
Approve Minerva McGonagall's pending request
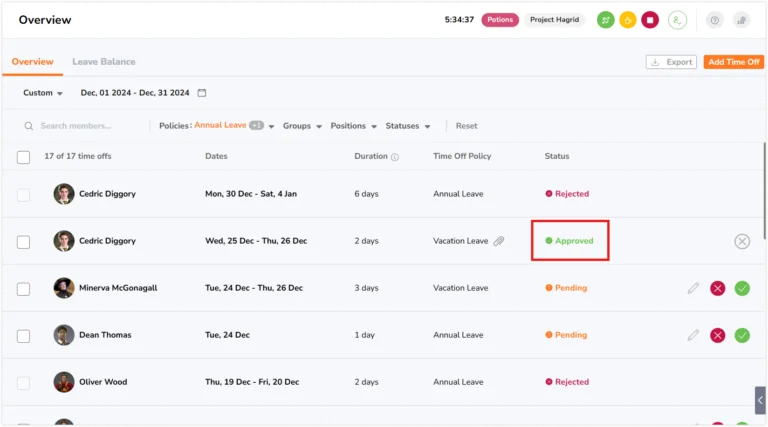[742, 288]
